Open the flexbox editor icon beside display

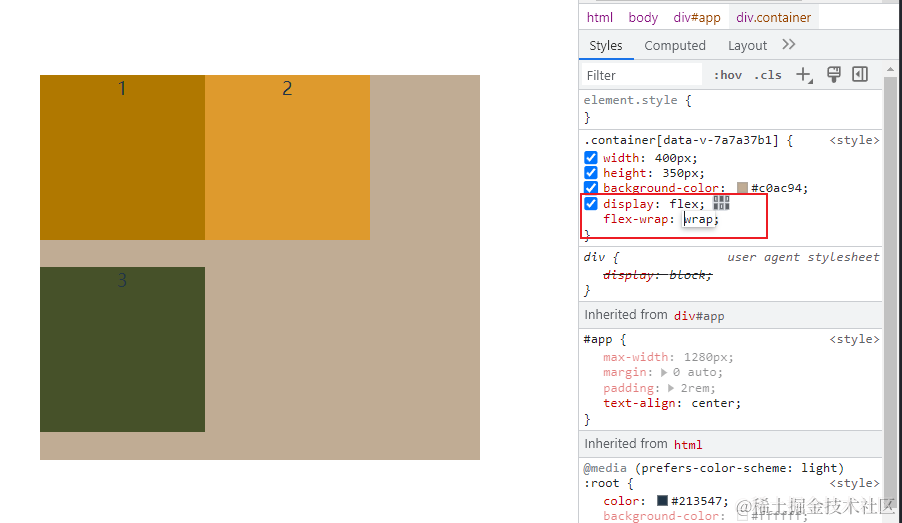click(721, 203)
